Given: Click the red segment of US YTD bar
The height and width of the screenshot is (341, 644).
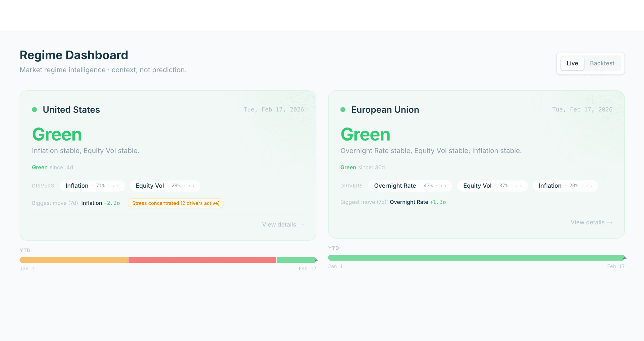Looking at the screenshot, I should 202,260.
